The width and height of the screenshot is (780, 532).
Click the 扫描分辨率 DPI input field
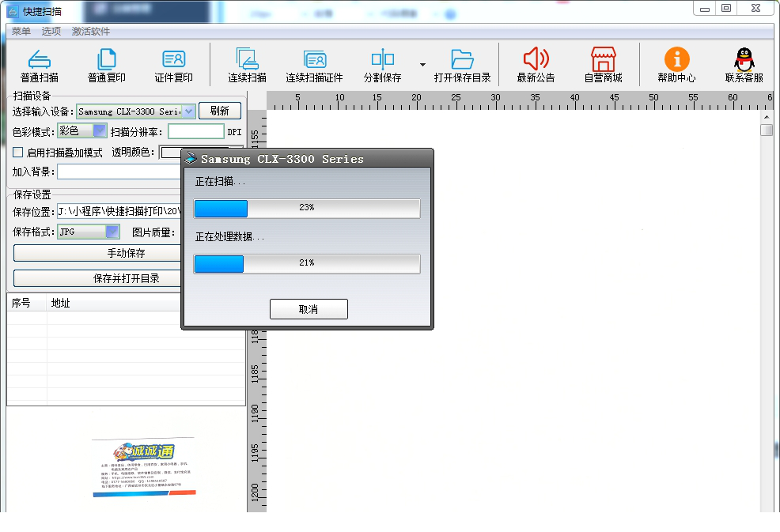195,132
